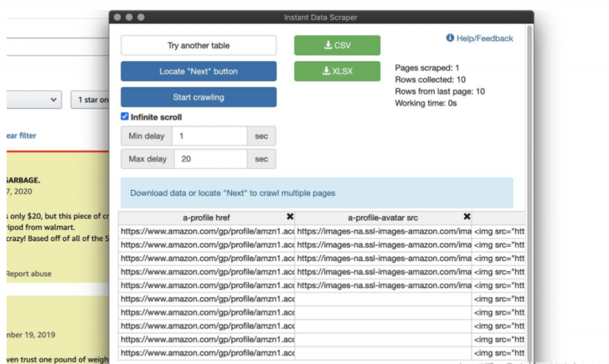Remove the a-profile-avatar src column
Image resolution: width=609 pixels, height=364 pixels.
click(467, 217)
